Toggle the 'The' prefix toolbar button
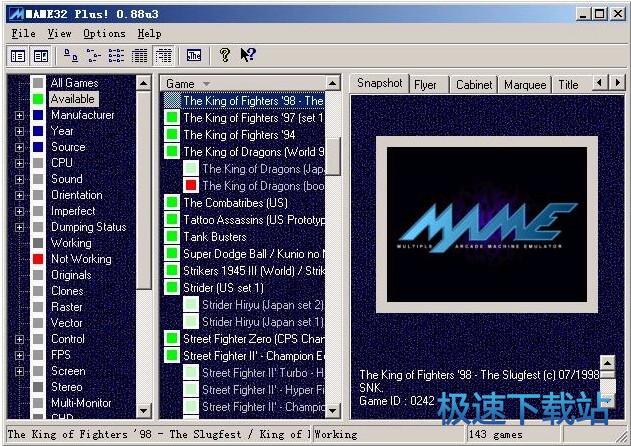Viewport: 631px width, 446px height. 194,56
